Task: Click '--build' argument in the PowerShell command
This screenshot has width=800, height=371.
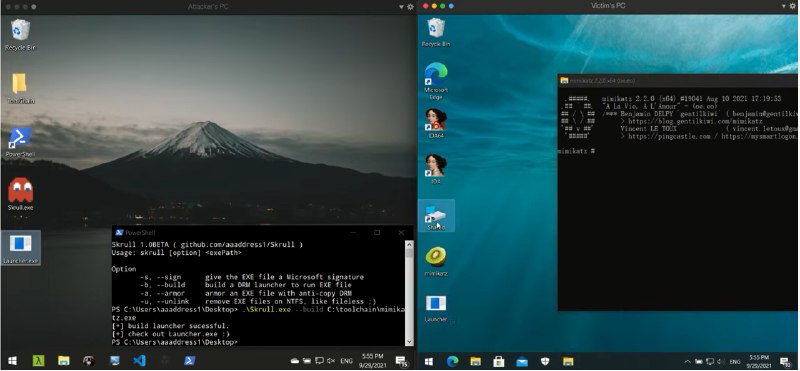Action: [x=308, y=310]
